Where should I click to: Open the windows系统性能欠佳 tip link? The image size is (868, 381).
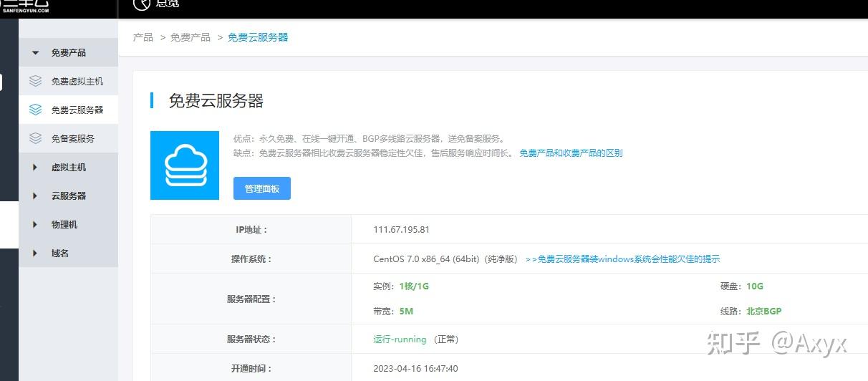(x=622, y=259)
